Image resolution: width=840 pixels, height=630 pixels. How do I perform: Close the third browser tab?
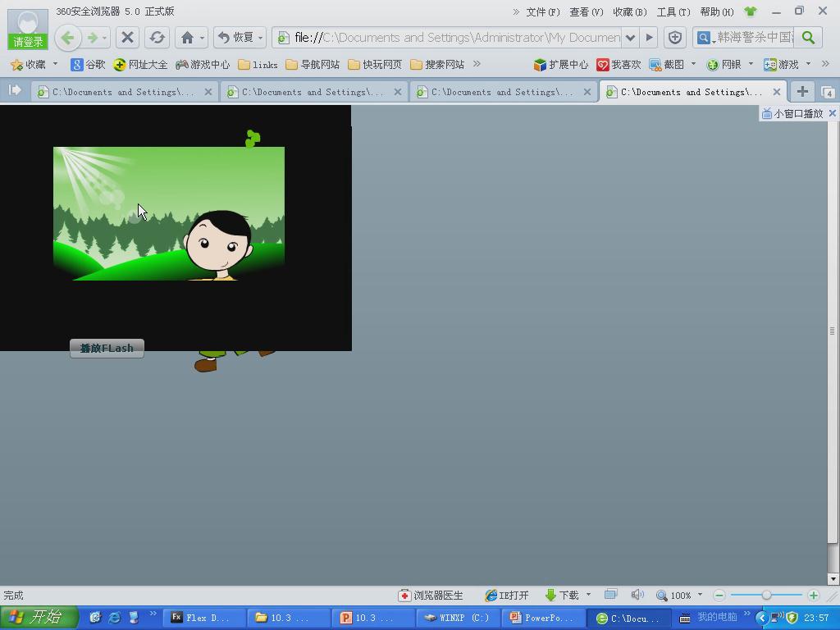coord(587,92)
